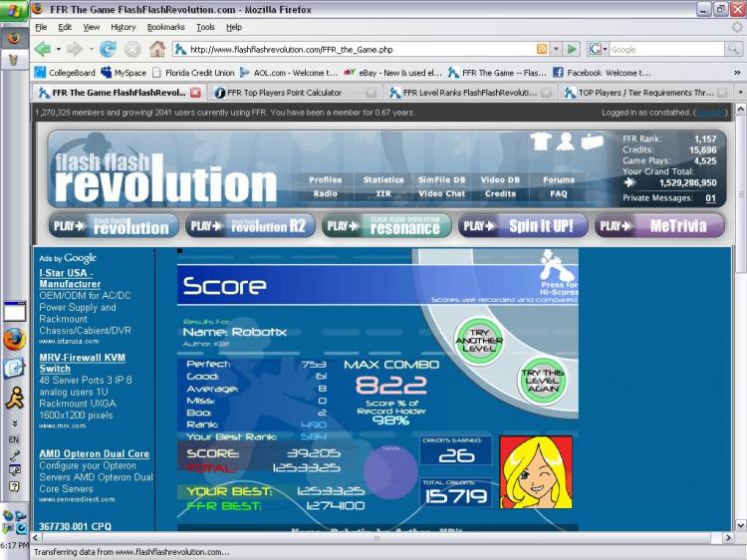
Task: Play the Spin it UP! game
Action: (521, 226)
